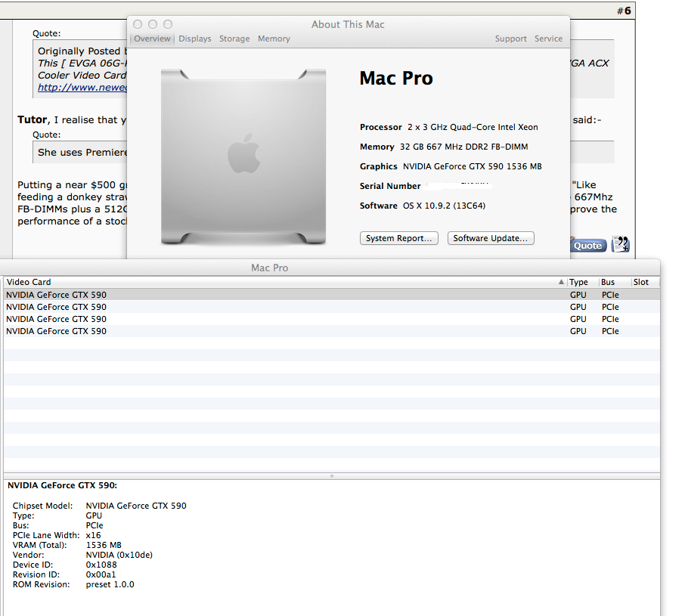Click the Serial Number label

tap(390, 187)
